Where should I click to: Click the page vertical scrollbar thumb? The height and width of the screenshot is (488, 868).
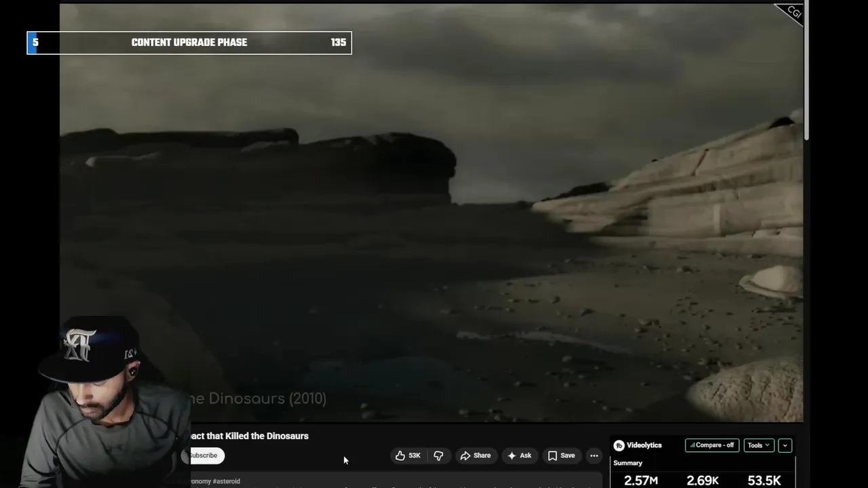coord(806,71)
